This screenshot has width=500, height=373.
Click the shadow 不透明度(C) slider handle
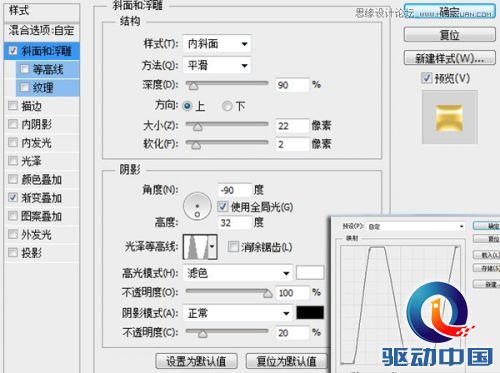point(202,334)
